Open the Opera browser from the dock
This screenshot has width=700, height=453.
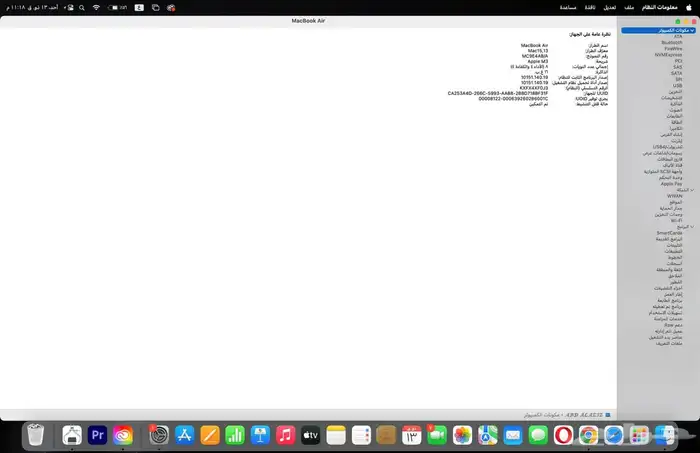point(563,435)
